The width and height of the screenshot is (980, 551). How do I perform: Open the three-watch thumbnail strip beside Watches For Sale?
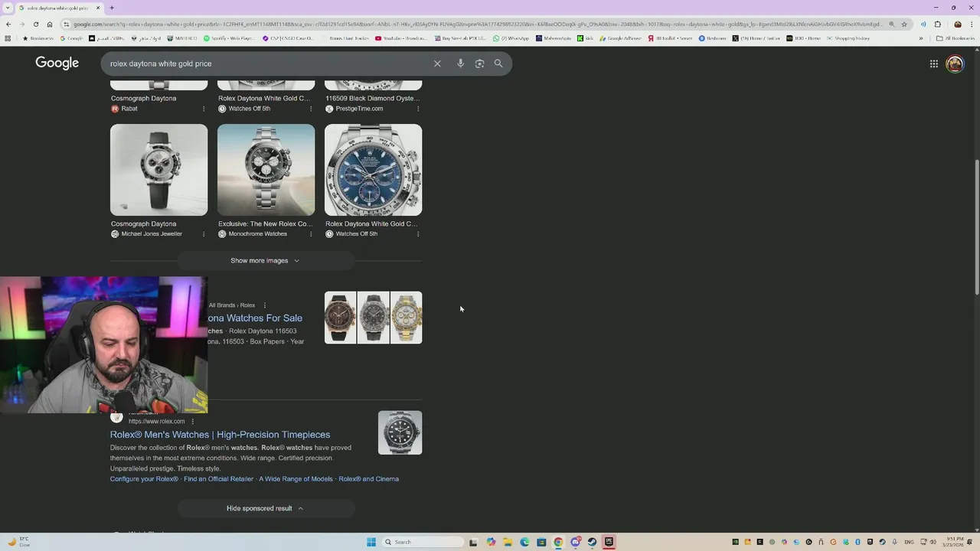click(x=373, y=318)
